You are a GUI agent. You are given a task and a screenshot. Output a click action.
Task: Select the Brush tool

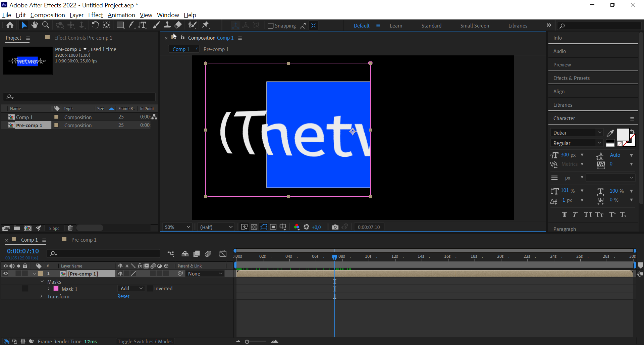[156, 25]
